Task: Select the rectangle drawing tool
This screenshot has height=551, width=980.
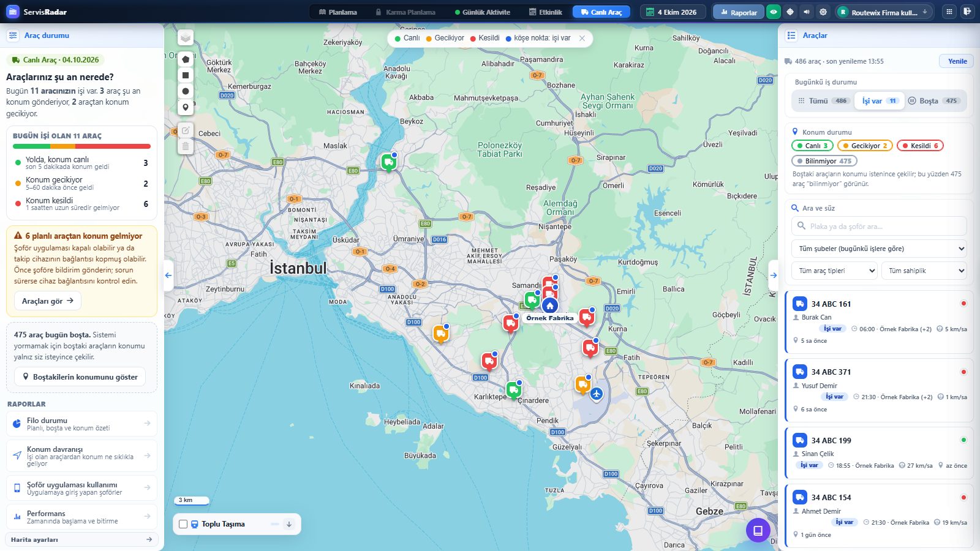Action: [186, 75]
